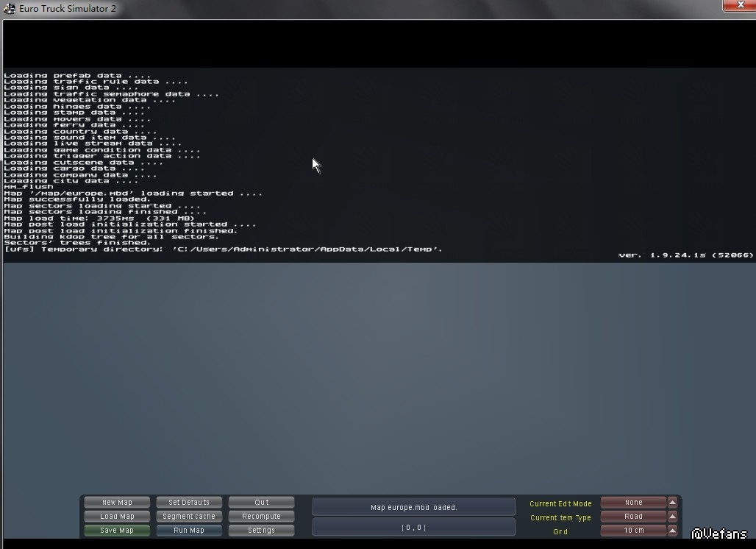This screenshot has width=756, height=549.
Task: Click the coordinate display field
Action: click(x=413, y=528)
